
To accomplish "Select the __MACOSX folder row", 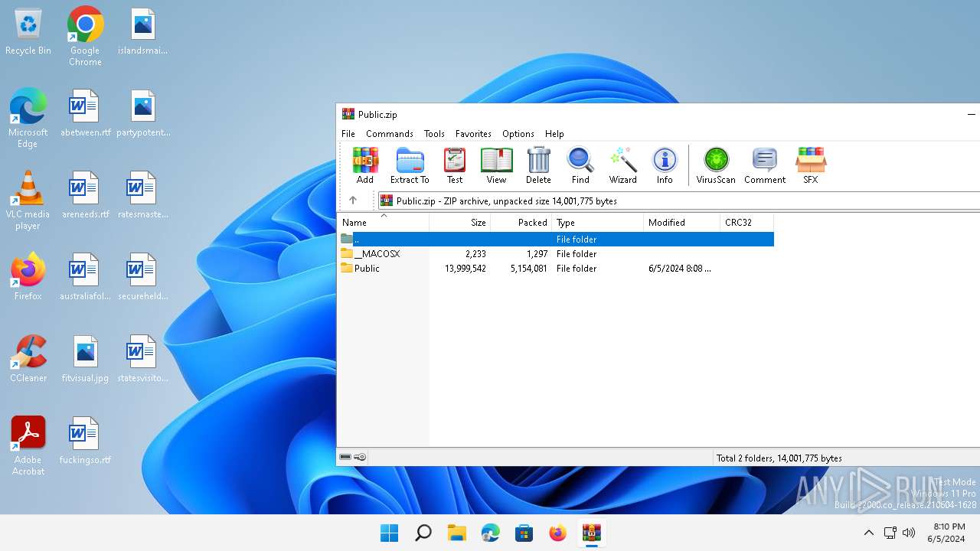I will pos(556,253).
